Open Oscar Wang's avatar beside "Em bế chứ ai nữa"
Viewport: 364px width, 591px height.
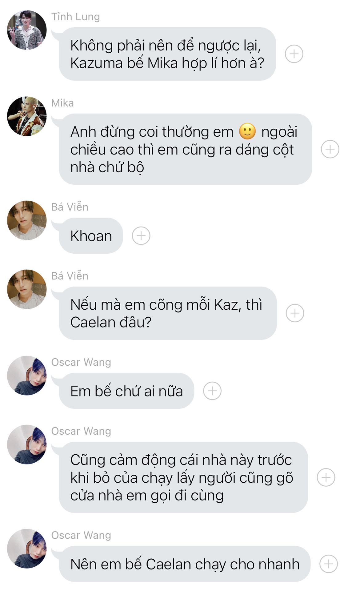click(x=27, y=376)
